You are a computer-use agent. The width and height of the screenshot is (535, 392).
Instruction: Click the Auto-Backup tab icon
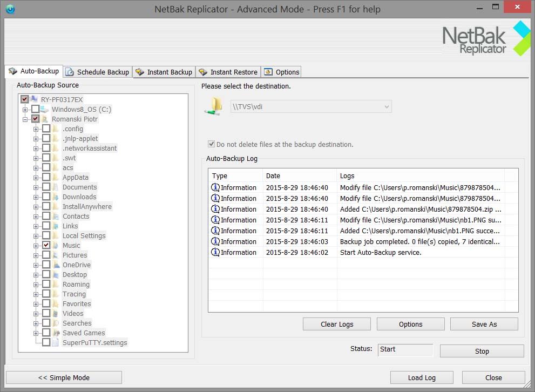13,71
